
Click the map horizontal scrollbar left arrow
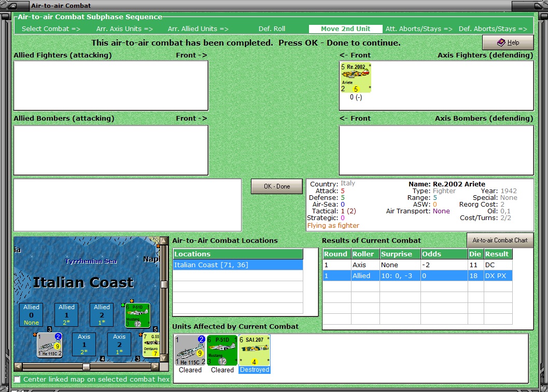coord(18,367)
